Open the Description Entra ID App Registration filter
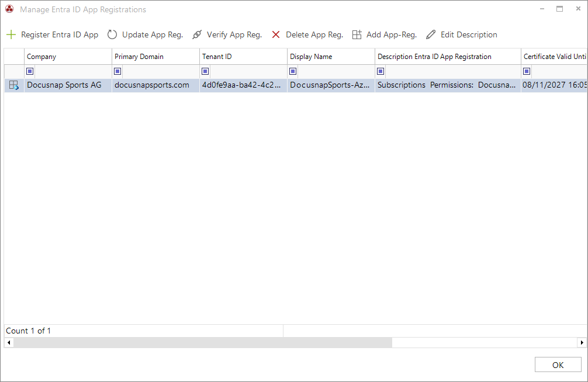Image resolution: width=588 pixels, height=382 pixels. pos(381,71)
